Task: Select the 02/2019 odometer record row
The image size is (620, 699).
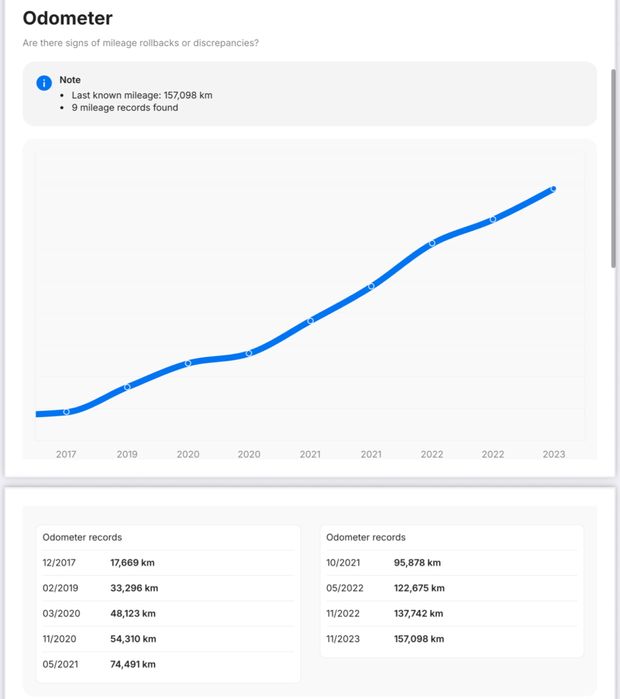Action: coord(166,588)
